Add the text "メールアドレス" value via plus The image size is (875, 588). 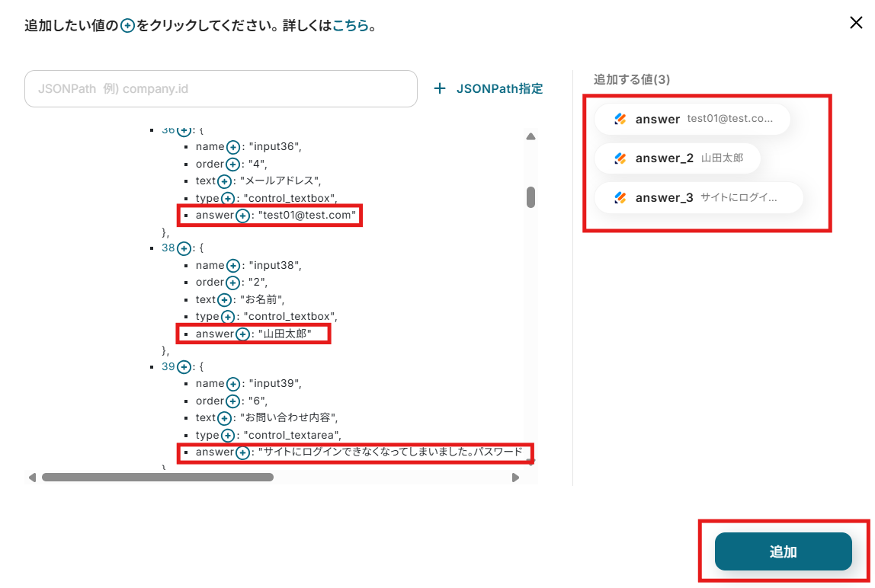point(224,181)
